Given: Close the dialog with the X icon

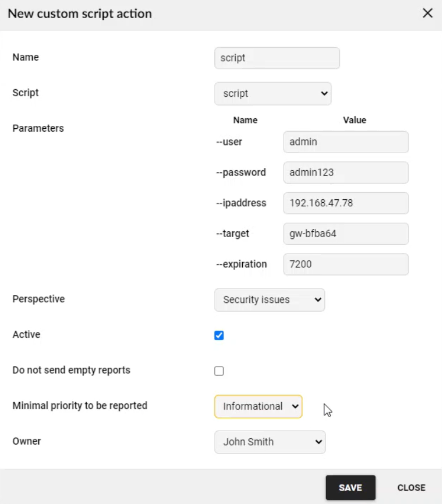Looking at the screenshot, I should [x=427, y=13].
